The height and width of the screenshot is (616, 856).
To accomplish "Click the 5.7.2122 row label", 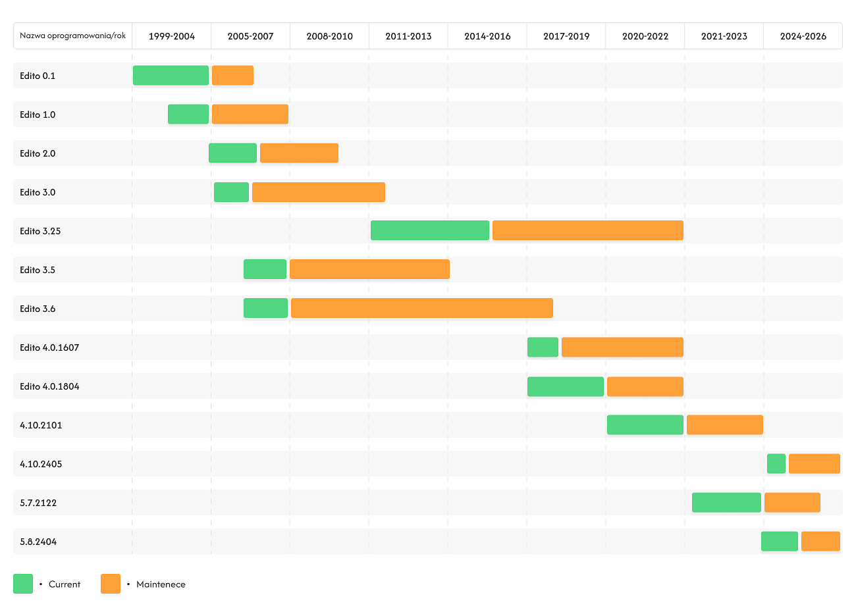I will click(38, 503).
